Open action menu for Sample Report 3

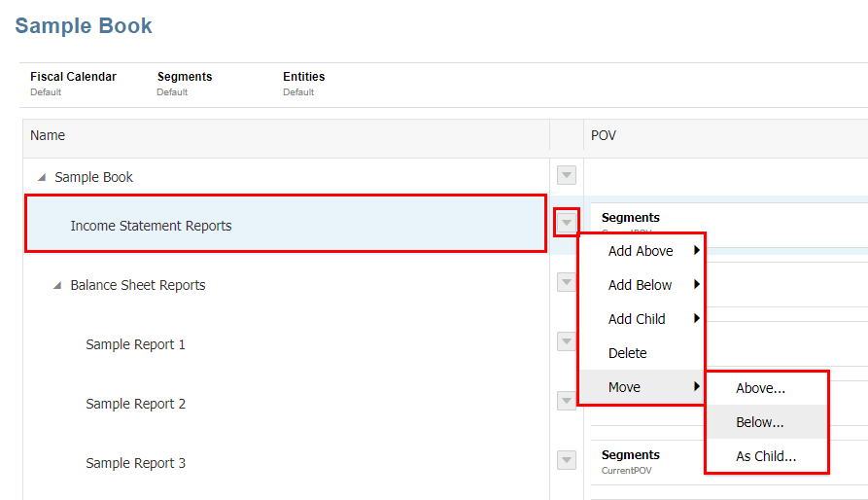point(566,460)
